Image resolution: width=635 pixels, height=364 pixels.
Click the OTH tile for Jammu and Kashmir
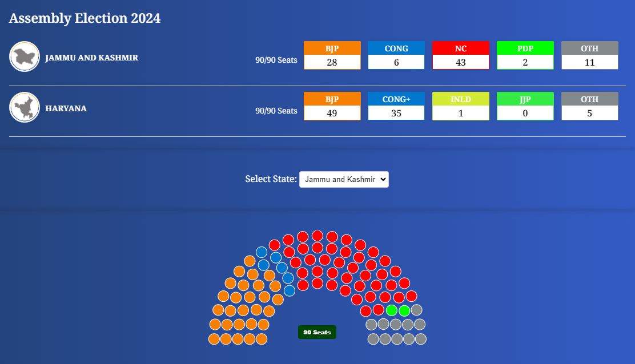tap(590, 55)
